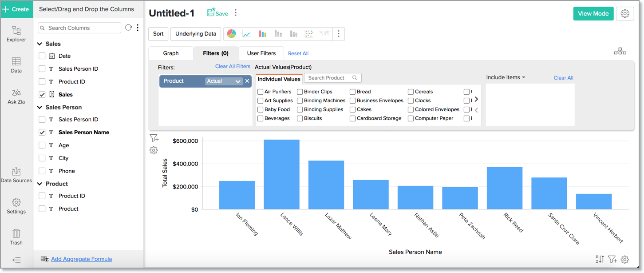
Task: Open Data Sources in sidebar
Action: [16, 175]
